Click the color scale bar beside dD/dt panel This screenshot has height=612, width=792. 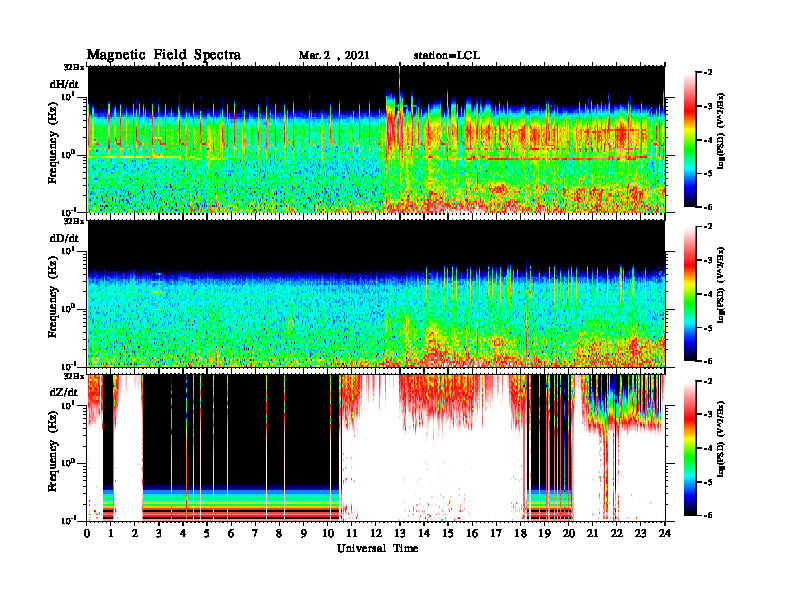click(690, 294)
